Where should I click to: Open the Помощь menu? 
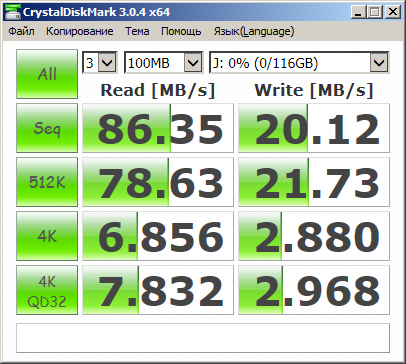(181, 31)
